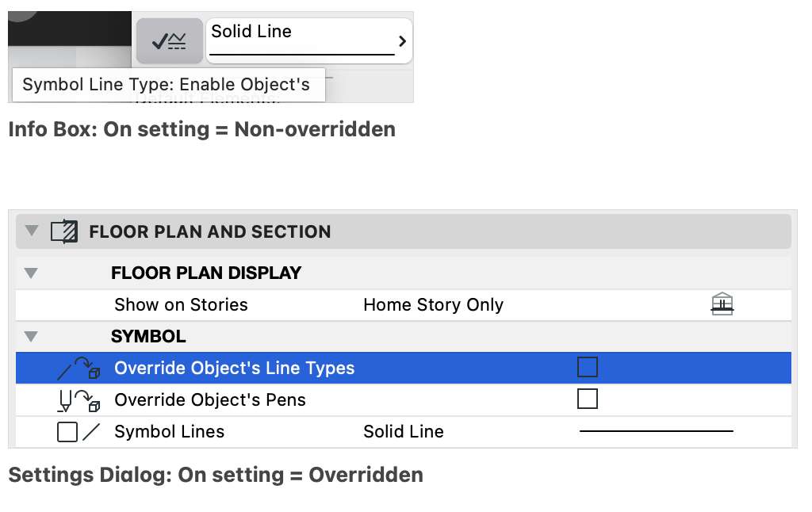Open the Solid Line type dropdown
Image resolution: width=812 pixels, height=512 pixels.
click(x=309, y=41)
